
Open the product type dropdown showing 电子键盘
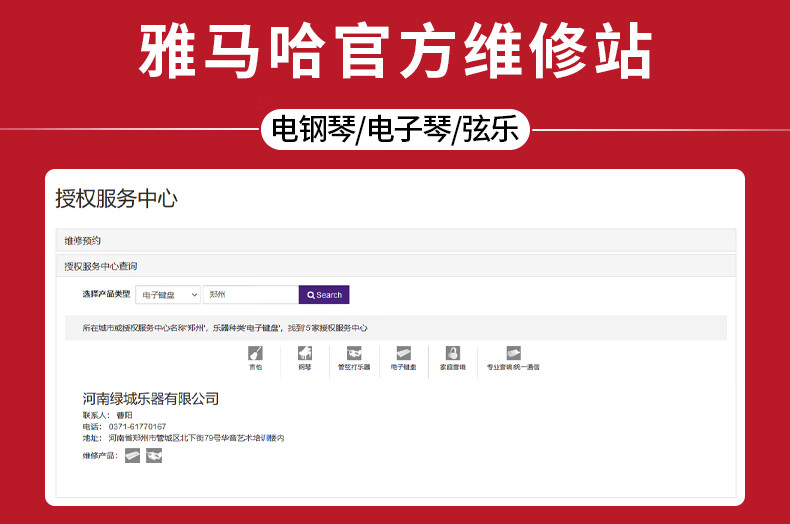coord(168,295)
